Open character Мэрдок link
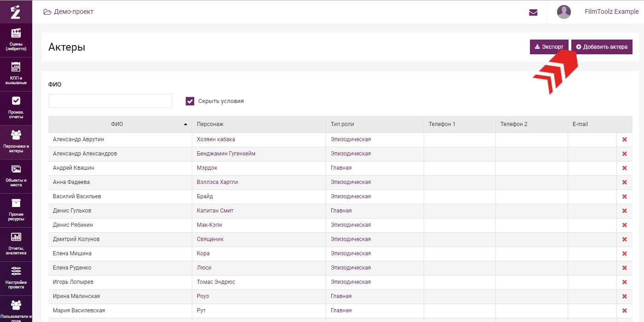644x322 pixels. pos(207,168)
